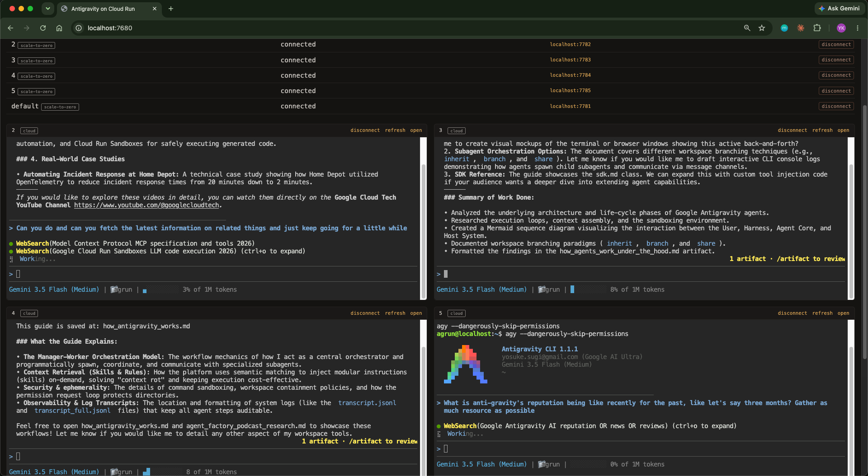The height and width of the screenshot is (476, 868).
Task: Open the Google Cloud Tech YouTube URL
Action: pyautogui.click(x=147, y=205)
